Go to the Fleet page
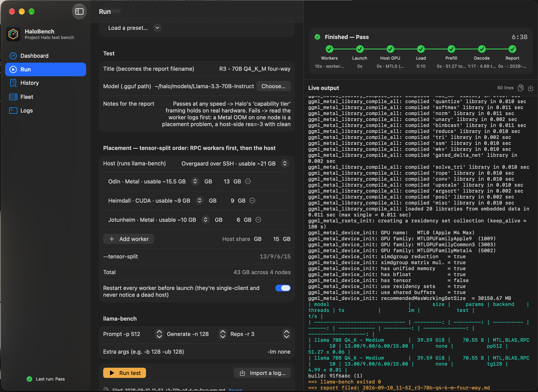The width and height of the screenshot is (538, 392). (46, 97)
